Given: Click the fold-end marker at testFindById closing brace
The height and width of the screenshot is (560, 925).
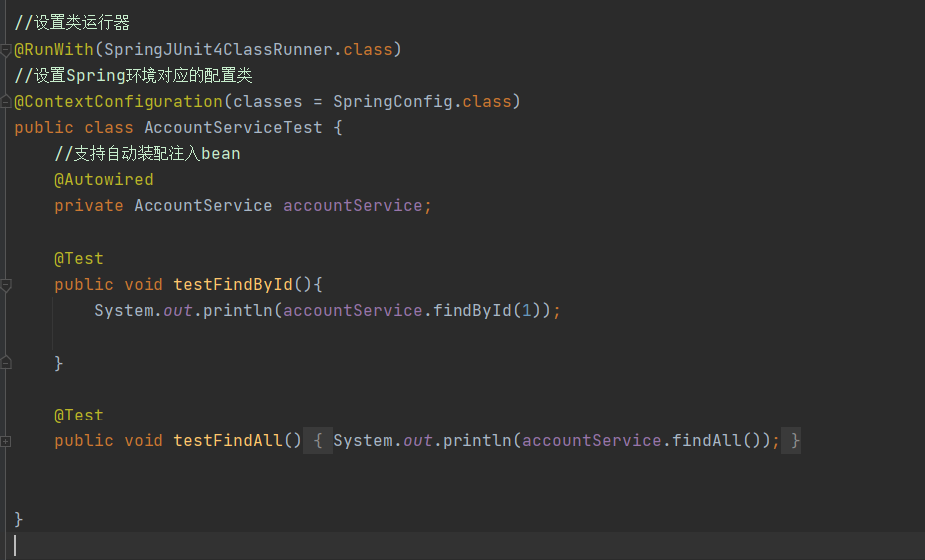Looking at the screenshot, I should [x=5, y=363].
